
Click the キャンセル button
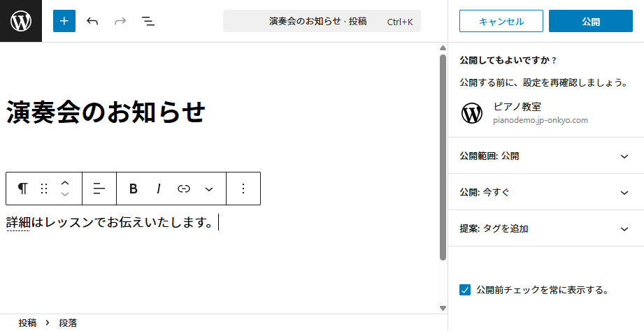point(501,22)
